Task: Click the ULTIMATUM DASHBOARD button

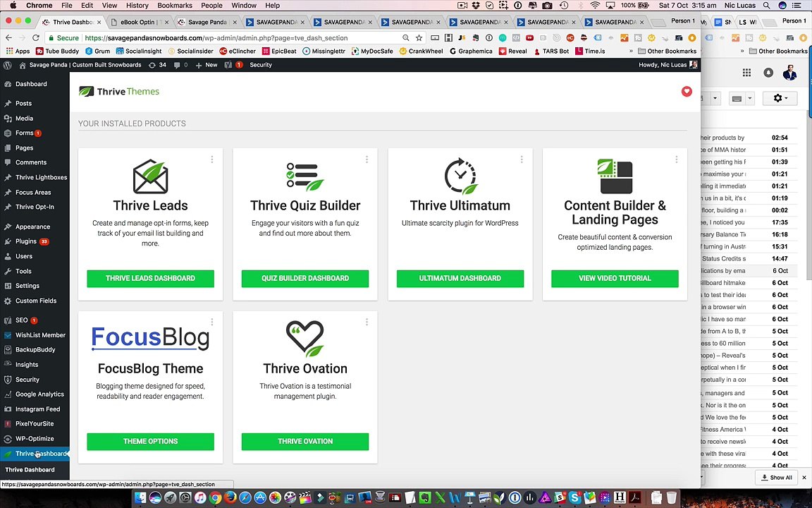Action: coord(460,279)
